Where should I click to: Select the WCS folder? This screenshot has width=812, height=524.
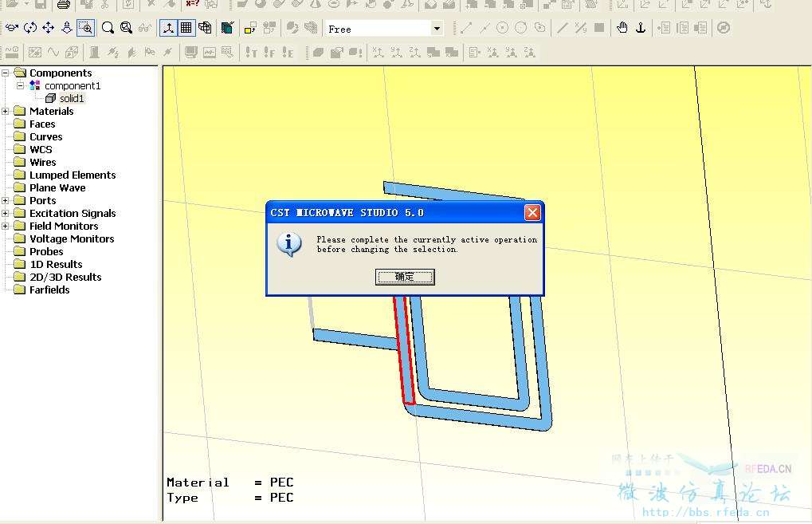(41, 149)
